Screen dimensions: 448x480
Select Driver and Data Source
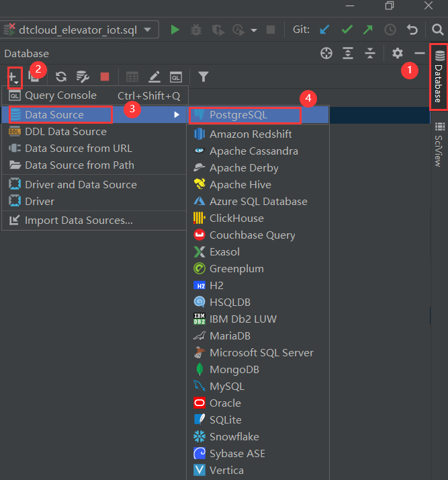click(94, 185)
